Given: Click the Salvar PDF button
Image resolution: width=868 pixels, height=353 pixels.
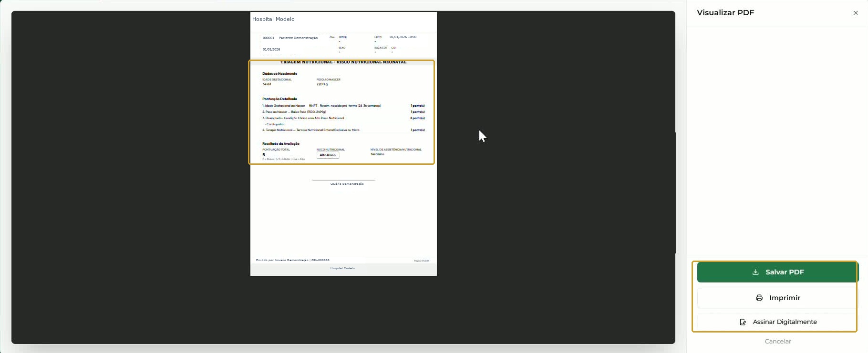Looking at the screenshot, I should tap(777, 272).
